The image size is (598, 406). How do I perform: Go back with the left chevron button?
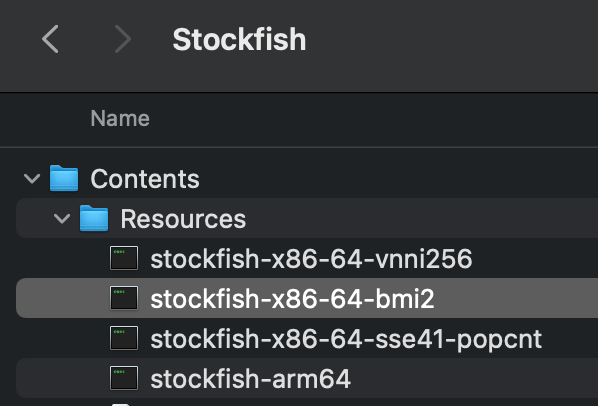point(50,39)
